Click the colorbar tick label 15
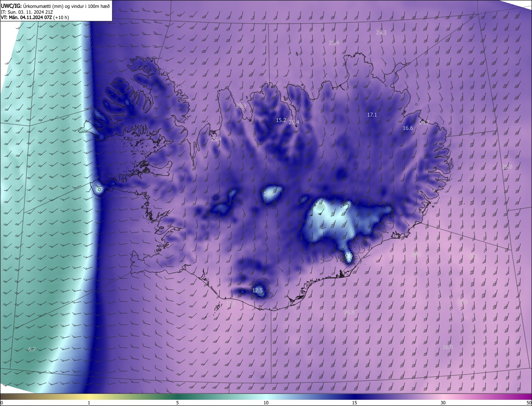Viewport: 532px width, 406px height. (x=355, y=403)
